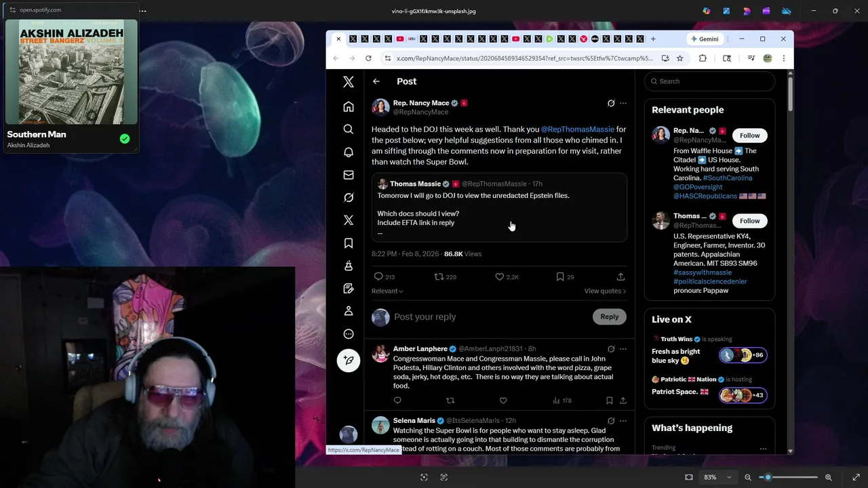Open @GOPoversight link in bio

(698, 187)
